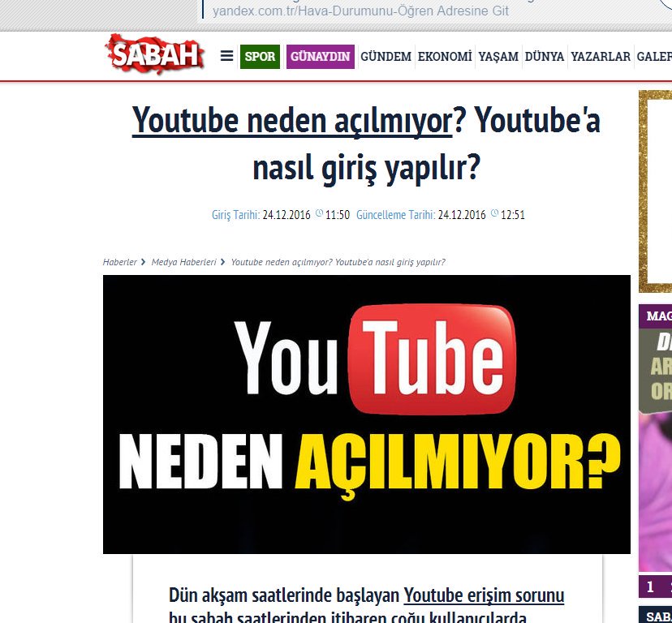Click 'Youtube neden açılmıyor' headline link
Image resolution: width=672 pixels, height=623 pixels.
[x=292, y=121]
